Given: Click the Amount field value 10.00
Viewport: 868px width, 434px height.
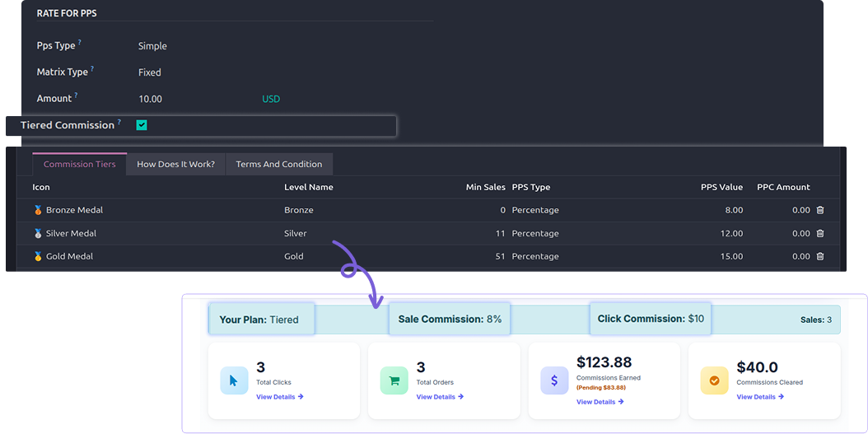Looking at the screenshot, I should [x=150, y=99].
